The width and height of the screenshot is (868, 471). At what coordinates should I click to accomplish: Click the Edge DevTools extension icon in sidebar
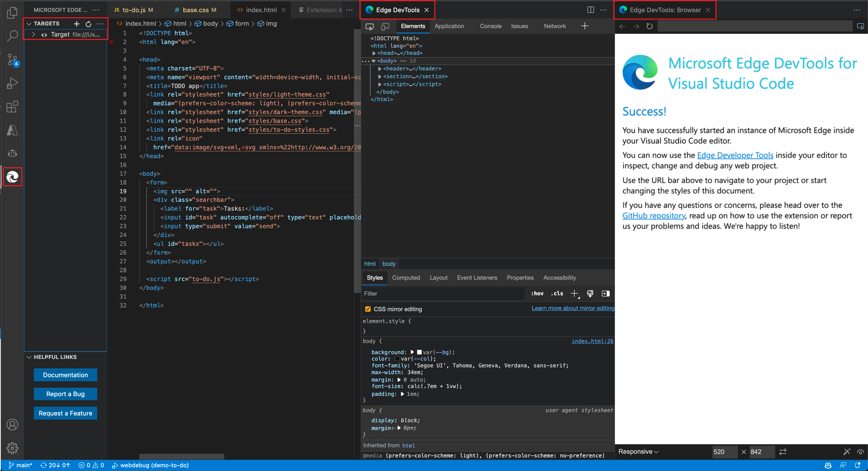13,177
